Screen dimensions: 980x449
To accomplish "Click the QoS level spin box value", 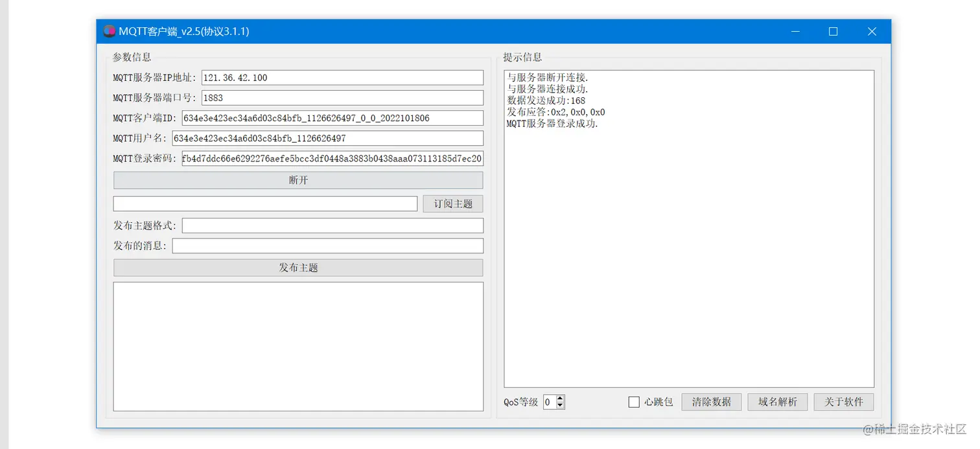I will tap(549, 402).
